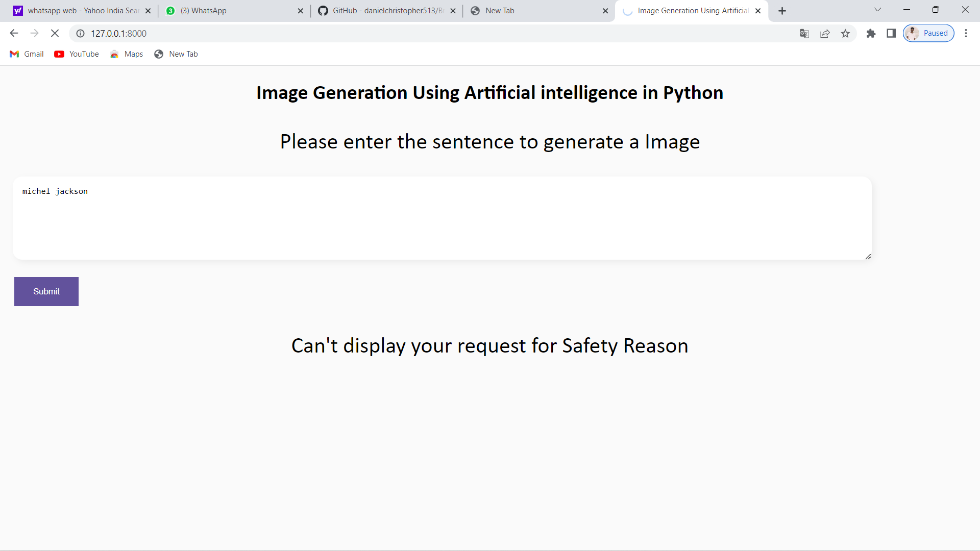
Task: Open the browser extensions puzzle icon
Action: click(x=871, y=33)
